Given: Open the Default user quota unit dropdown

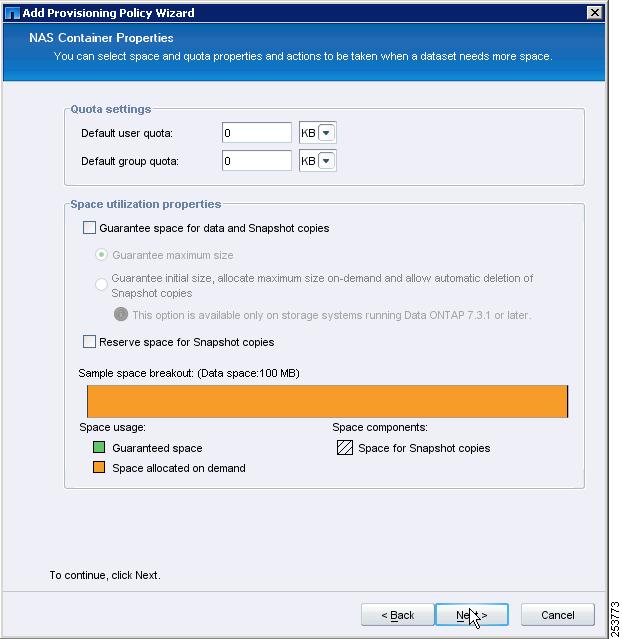Looking at the screenshot, I should [x=326, y=133].
